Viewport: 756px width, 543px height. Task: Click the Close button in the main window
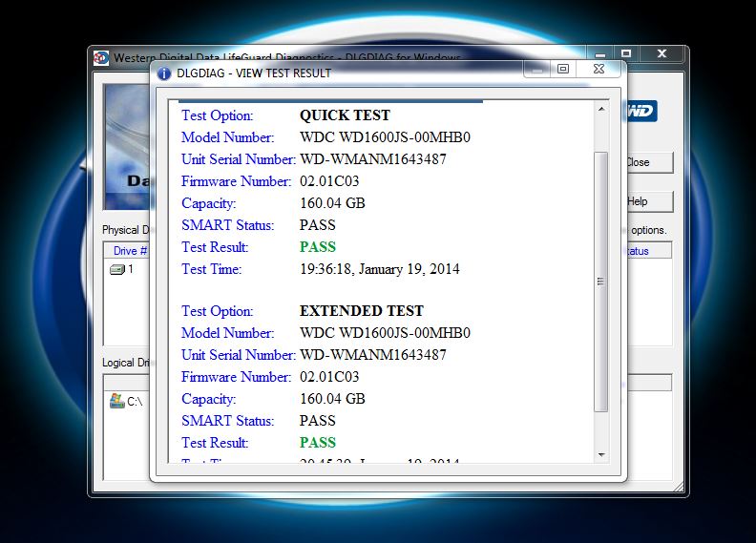[x=649, y=162]
